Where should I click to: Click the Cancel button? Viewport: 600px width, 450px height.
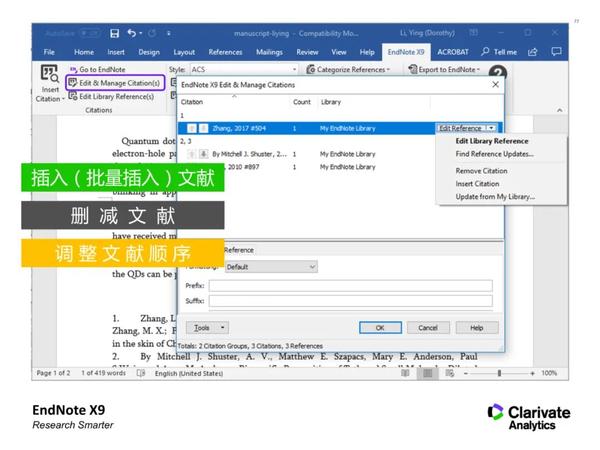pyautogui.click(x=428, y=328)
